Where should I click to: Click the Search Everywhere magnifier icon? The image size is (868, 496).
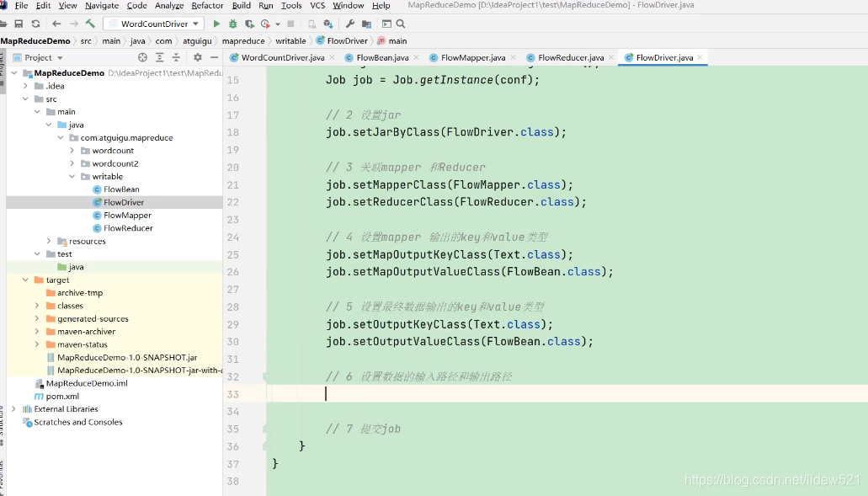point(401,24)
